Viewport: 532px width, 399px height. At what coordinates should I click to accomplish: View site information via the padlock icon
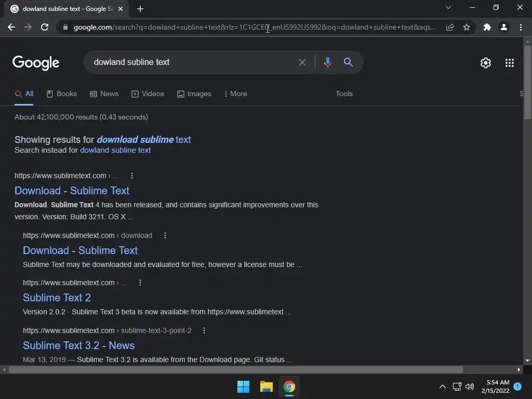point(65,27)
